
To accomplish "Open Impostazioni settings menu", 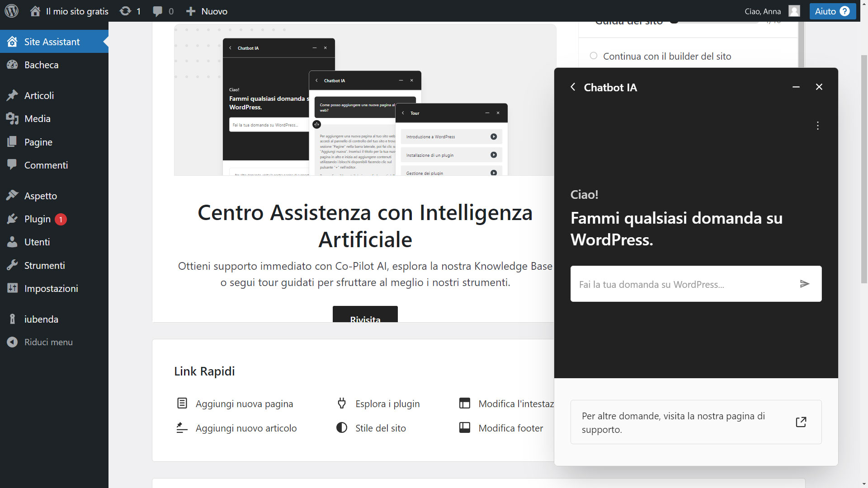I will (54, 288).
